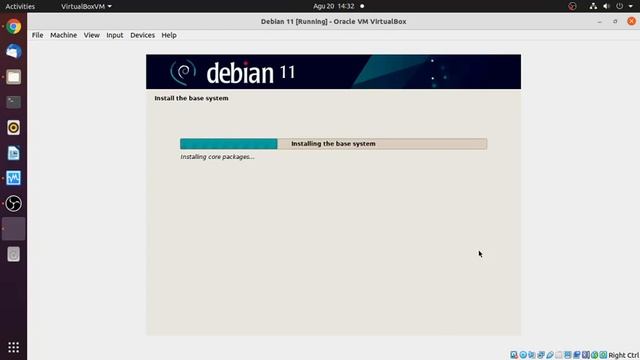Click the shared folders status icon
Image resolution: width=640 pixels, height=360 pixels.
click(559, 355)
